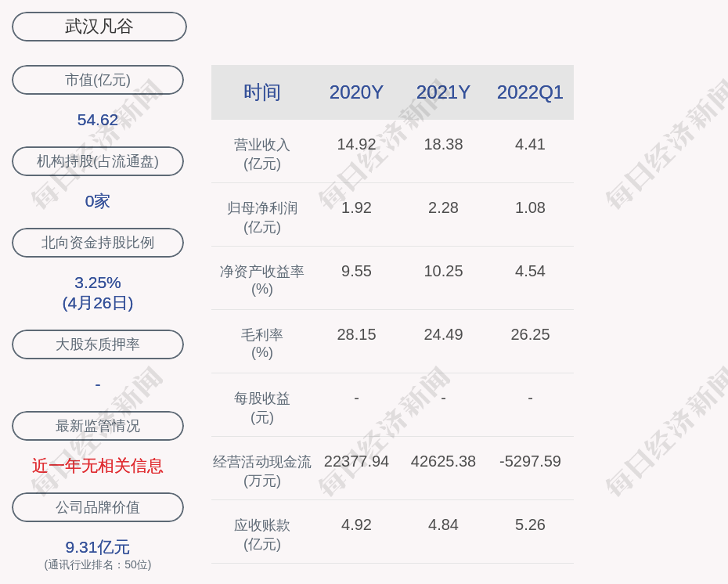Select the 北向资金持股比例 pill
The image size is (728, 584).
coord(98,243)
